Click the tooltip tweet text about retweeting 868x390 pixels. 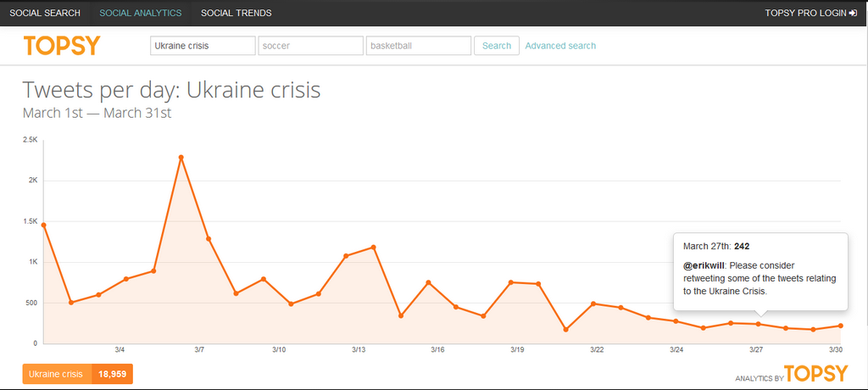click(x=759, y=278)
